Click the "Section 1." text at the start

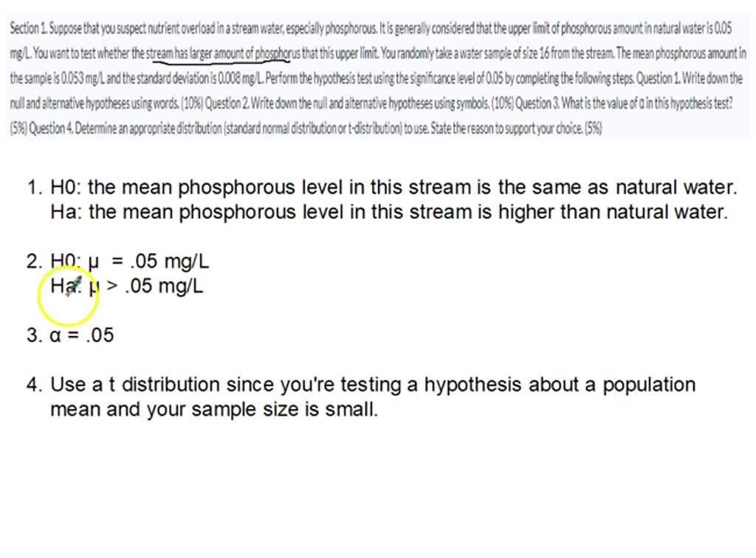28,30
